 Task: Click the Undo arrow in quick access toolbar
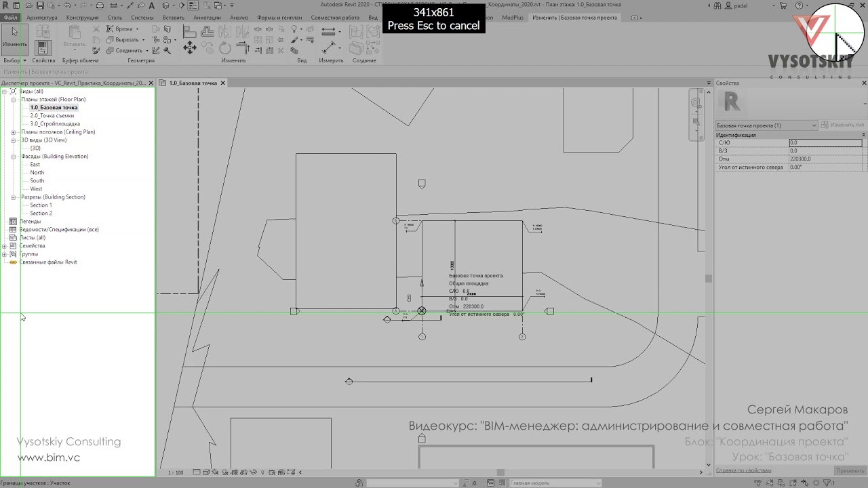coord(66,5)
